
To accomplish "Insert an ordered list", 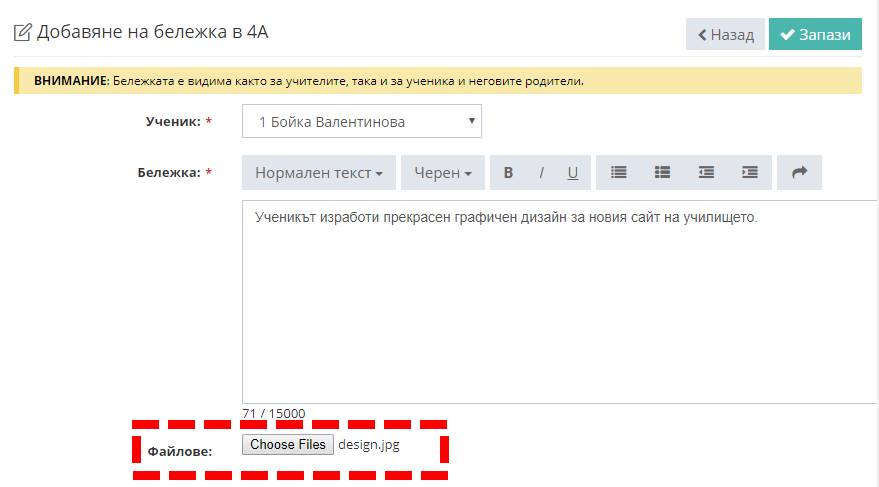I will pyautogui.click(x=662, y=173).
